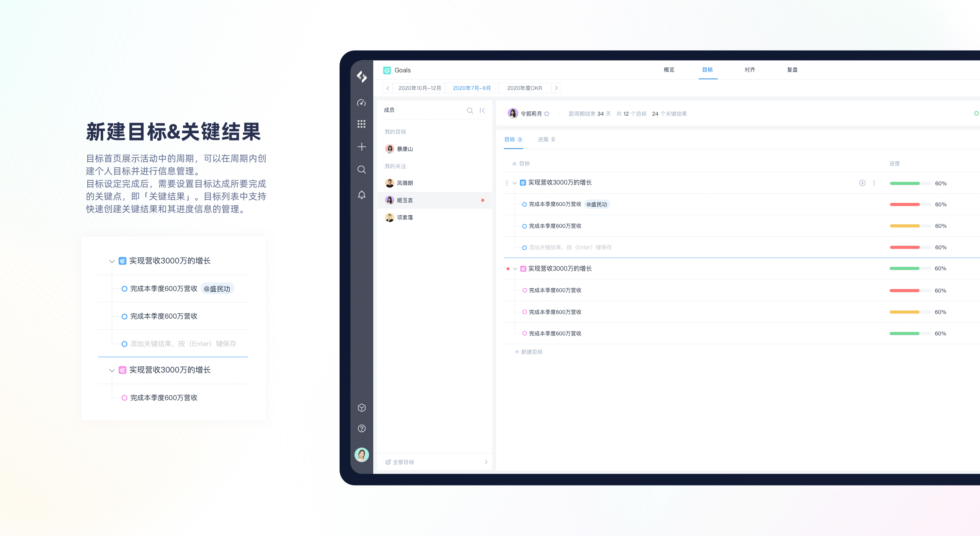Click the plus create icon in sidebar
The image size is (980, 536).
click(361, 147)
